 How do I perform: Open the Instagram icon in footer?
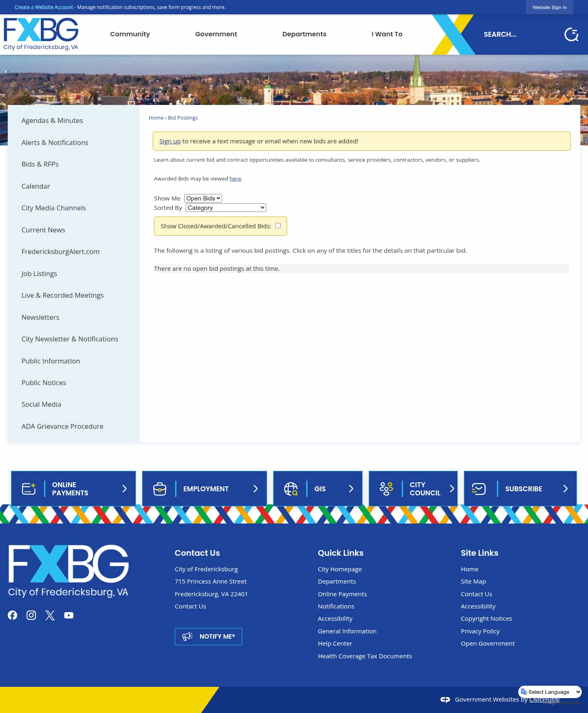click(31, 615)
